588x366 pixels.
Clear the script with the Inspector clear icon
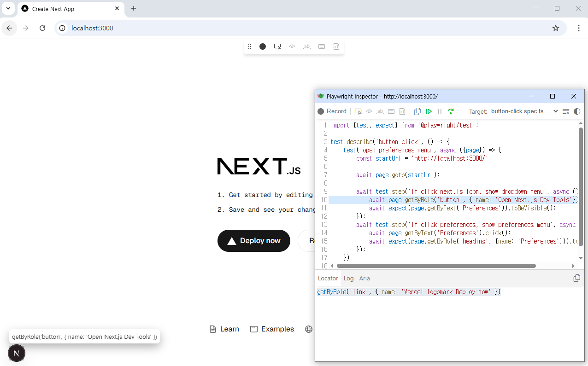[566, 111]
